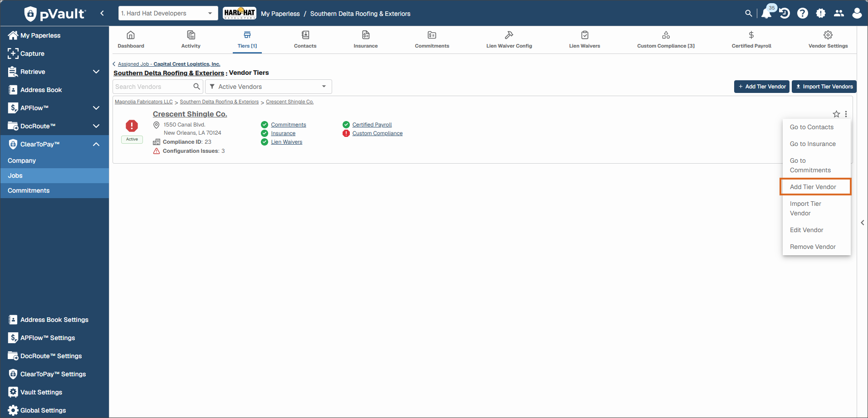Open the Custom Compliance [3] tab
868x418 pixels.
(666, 39)
